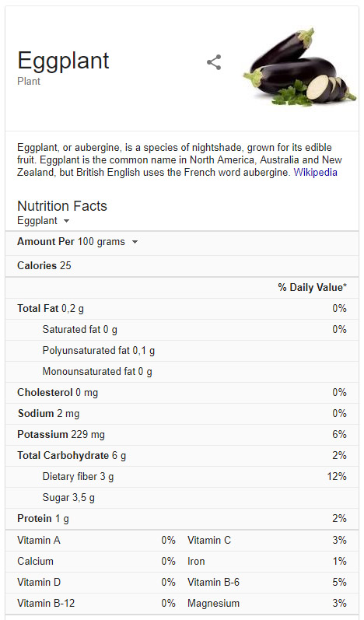Select the Potassium 229 mg row
This screenshot has height=620, width=364.
[x=182, y=435]
